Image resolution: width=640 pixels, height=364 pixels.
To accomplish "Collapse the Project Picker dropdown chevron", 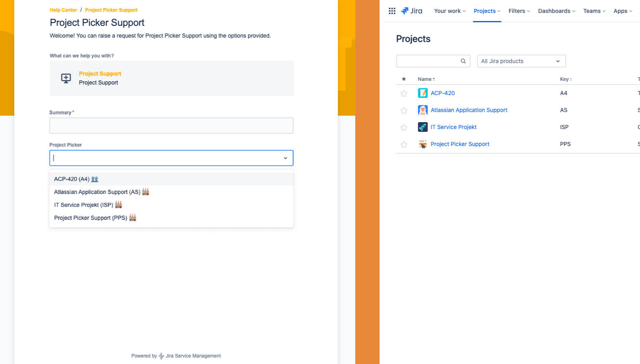I will click(285, 158).
